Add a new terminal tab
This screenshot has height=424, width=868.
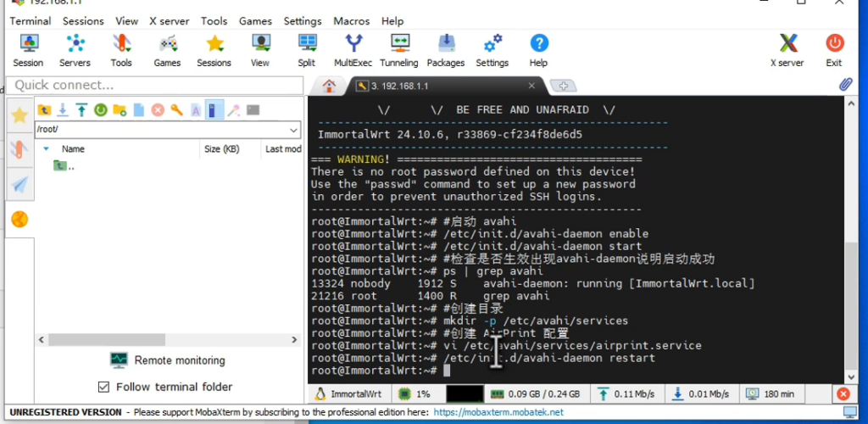564,86
